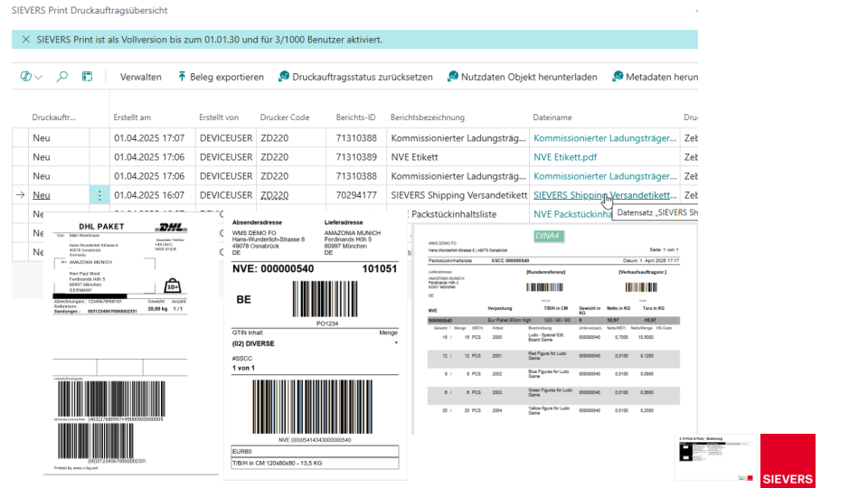
Task: Click Nutzdaten Objekt herunterladen
Action: click(522, 77)
